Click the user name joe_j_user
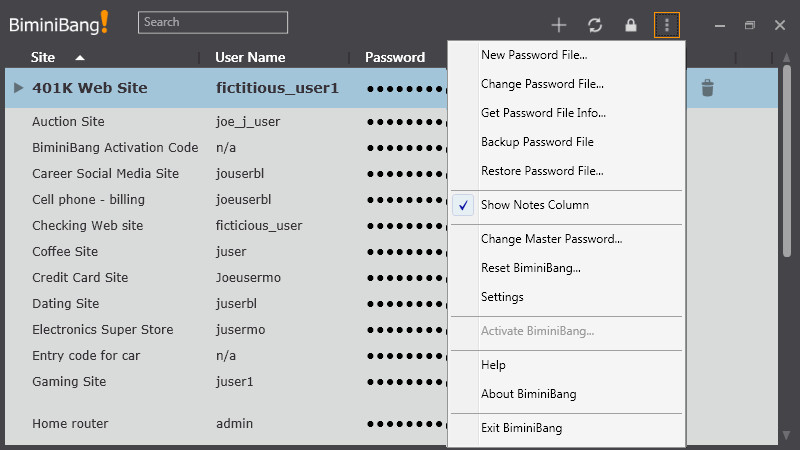Image resolution: width=800 pixels, height=450 pixels. pos(247,122)
